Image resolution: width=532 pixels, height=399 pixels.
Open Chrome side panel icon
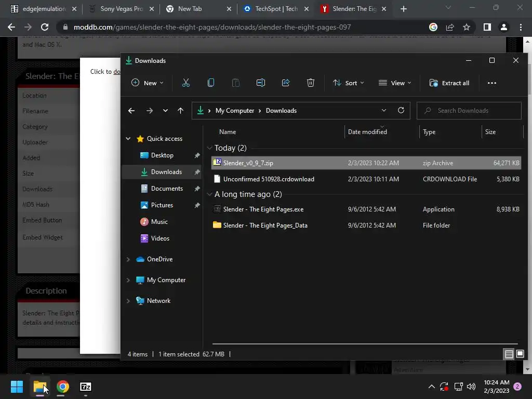pyautogui.click(x=487, y=27)
